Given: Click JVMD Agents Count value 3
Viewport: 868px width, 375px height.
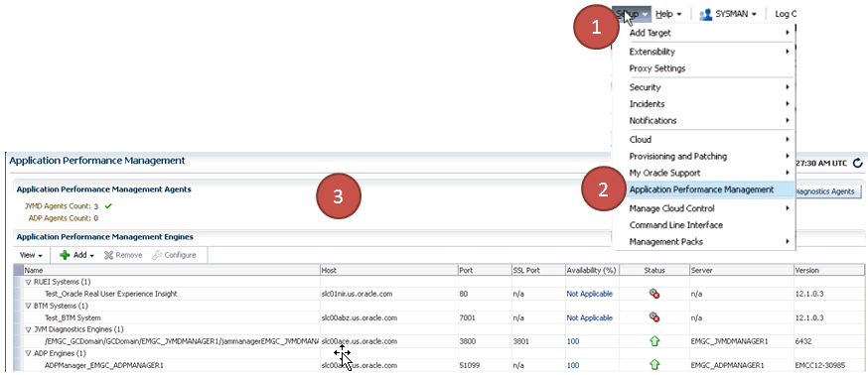Looking at the screenshot, I should [x=95, y=206].
